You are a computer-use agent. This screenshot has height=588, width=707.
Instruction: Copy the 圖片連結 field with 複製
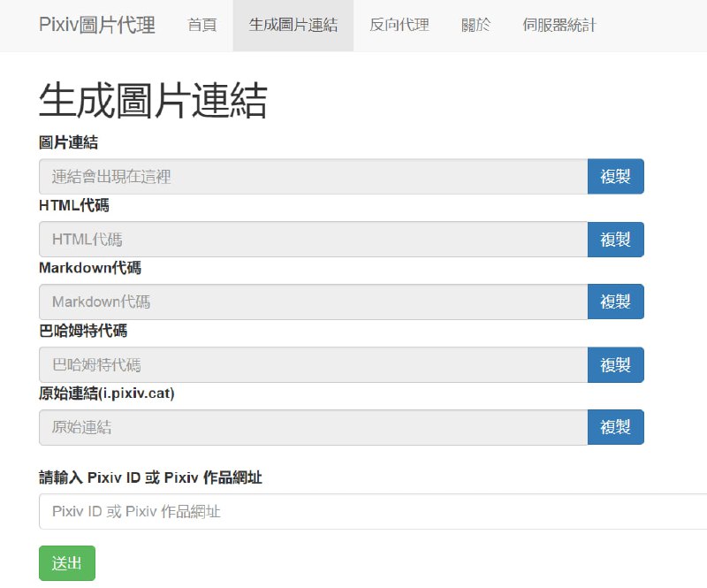click(x=615, y=177)
